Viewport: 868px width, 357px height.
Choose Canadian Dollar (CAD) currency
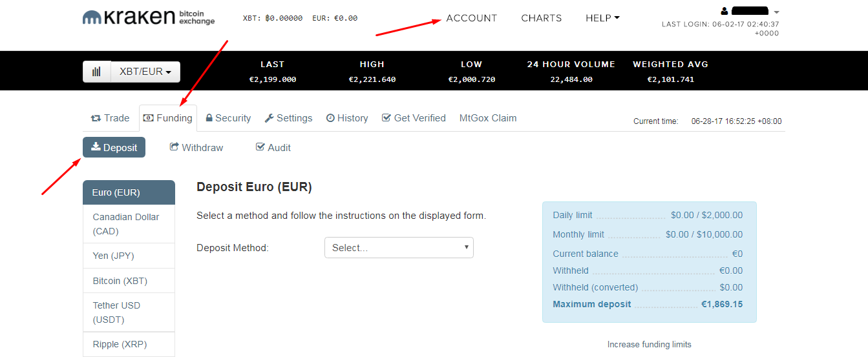point(129,224)
